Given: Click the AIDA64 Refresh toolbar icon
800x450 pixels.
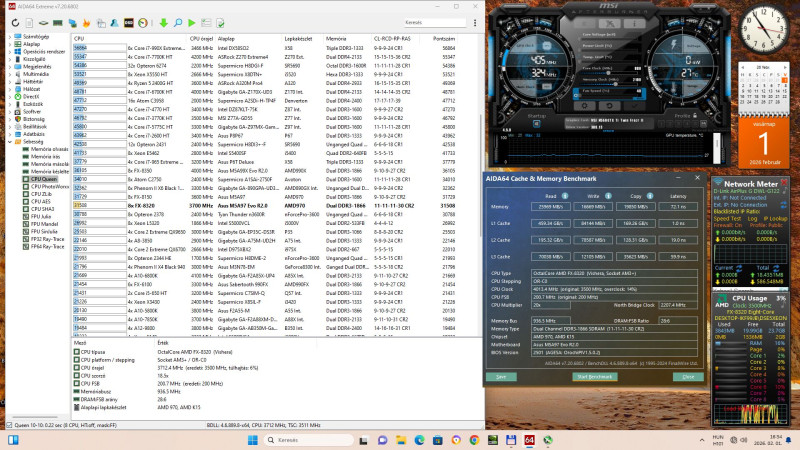Looking at the screenshot, I should [x=15, y=23].
